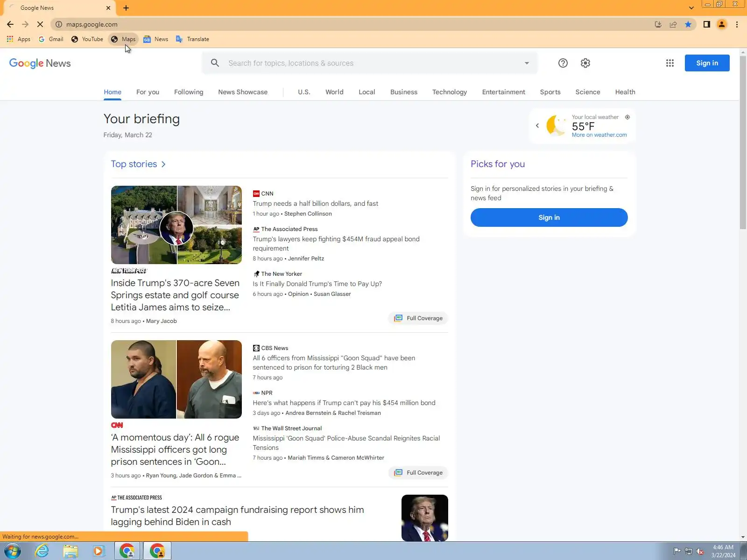Switch to the For you tab
The image size is (747, 560).
click(148, 92)
